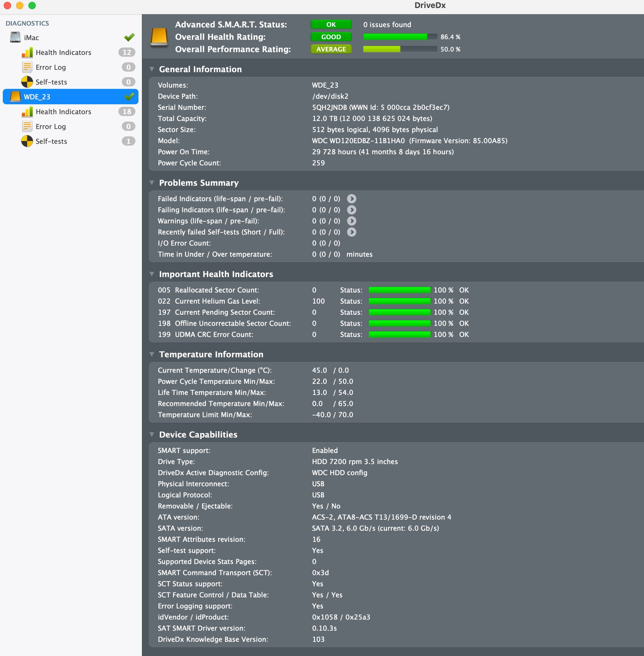Click the iMac Error Log notepad icon
Viewport: 644px width, 656px height.
(27, 67)
